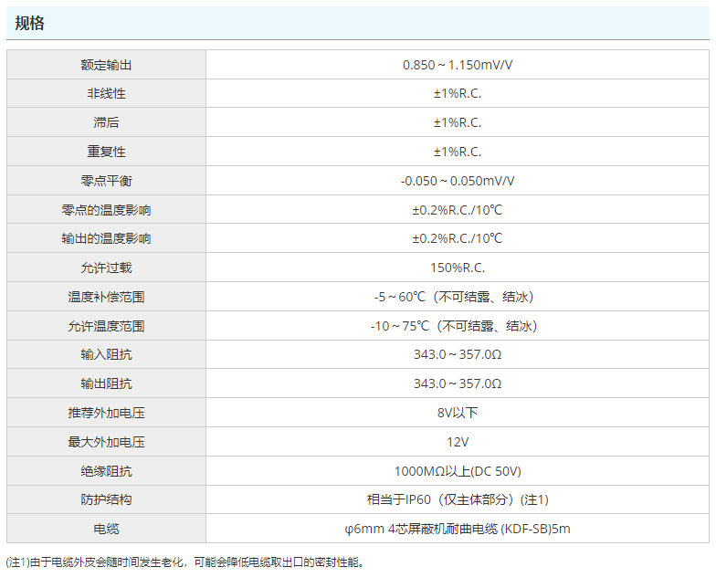Select the 允许温度范围 label
The height and width of the screenshot is (588, 716).
pyautogui.click(x=106, y=326)
